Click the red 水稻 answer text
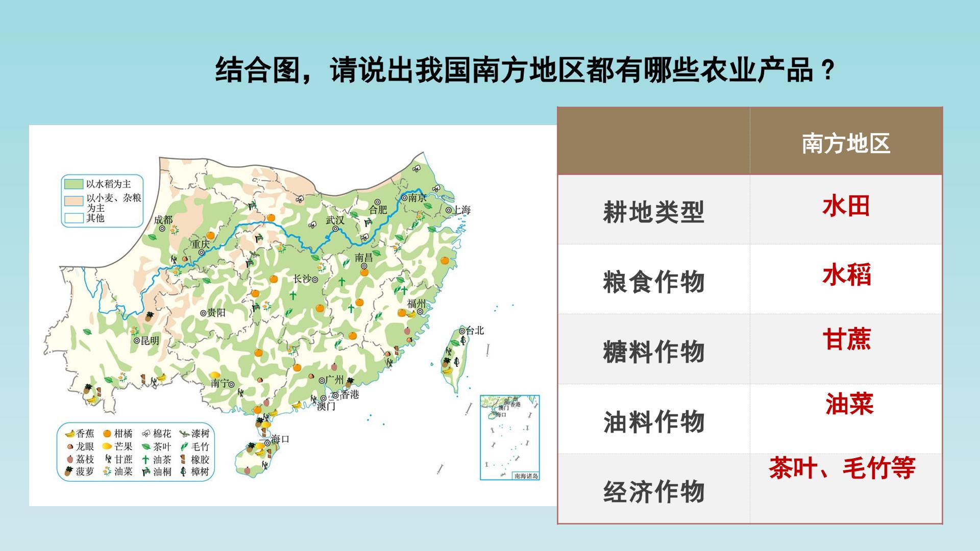980x551 pixels. (846, 275)
